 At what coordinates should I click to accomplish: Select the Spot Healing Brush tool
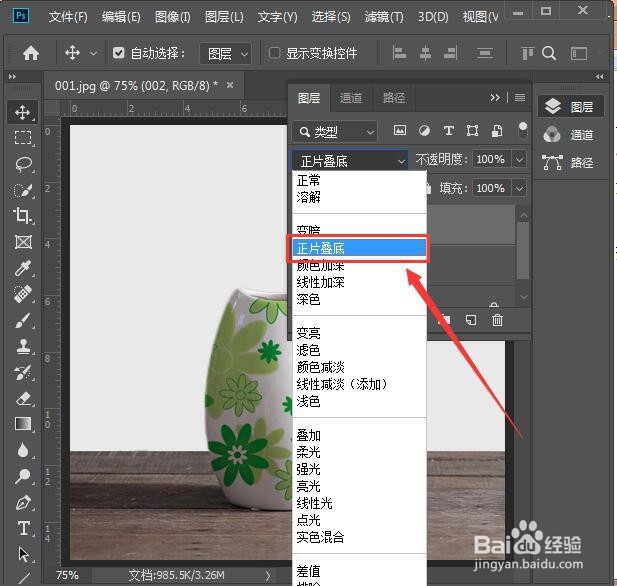coord(23,294)
